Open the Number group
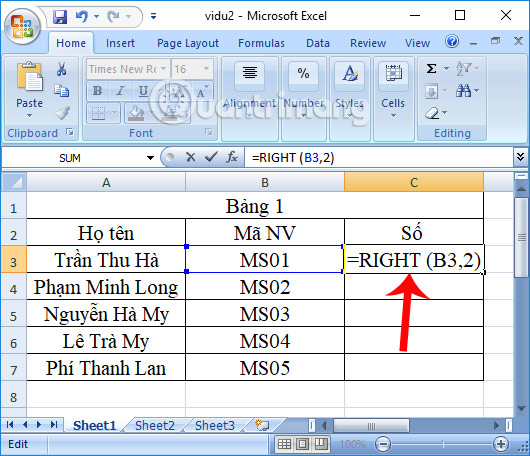This screenshot has height=456, width=530. [x=304, y=99]
